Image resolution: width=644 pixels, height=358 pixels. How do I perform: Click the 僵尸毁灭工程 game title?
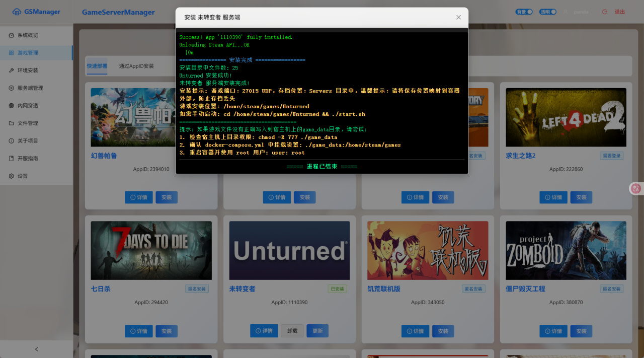click(x=525, y=289)
